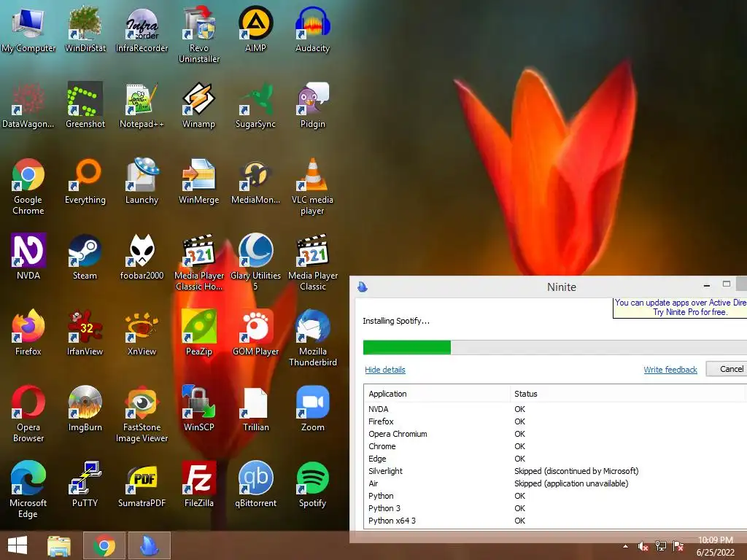This screenshot has width=747, height=560.
Task: Select the SumatraPDF desktop shortcut
Action: coord(142,484)
